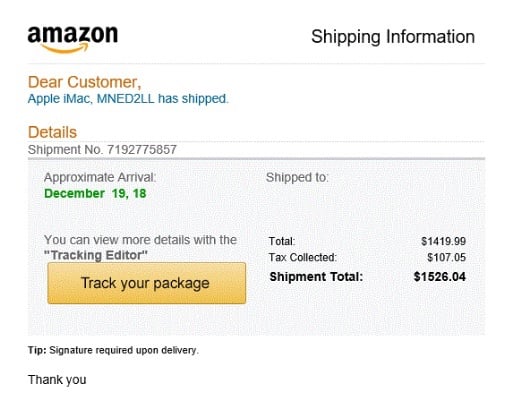Click the Shipping Information heading
This screenshot has width=521, height=399.
tap(393, 37)
